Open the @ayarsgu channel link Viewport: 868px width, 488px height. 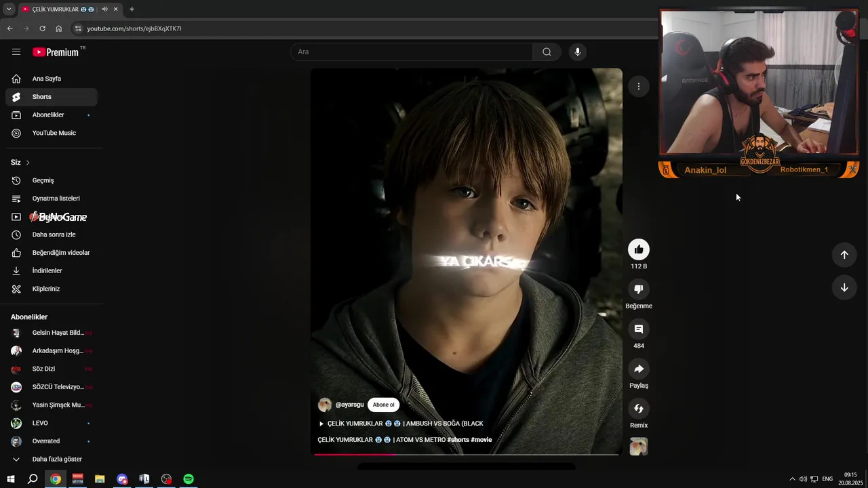tap(349, 405)
